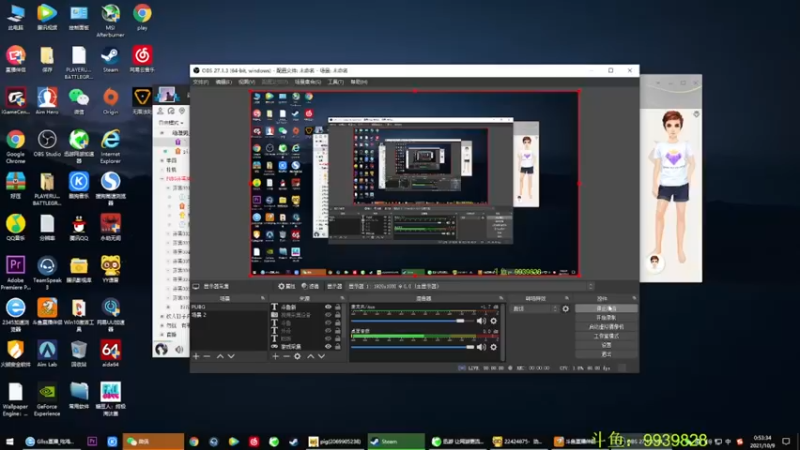Remove selected source with the minus icon

pos(286,356)
